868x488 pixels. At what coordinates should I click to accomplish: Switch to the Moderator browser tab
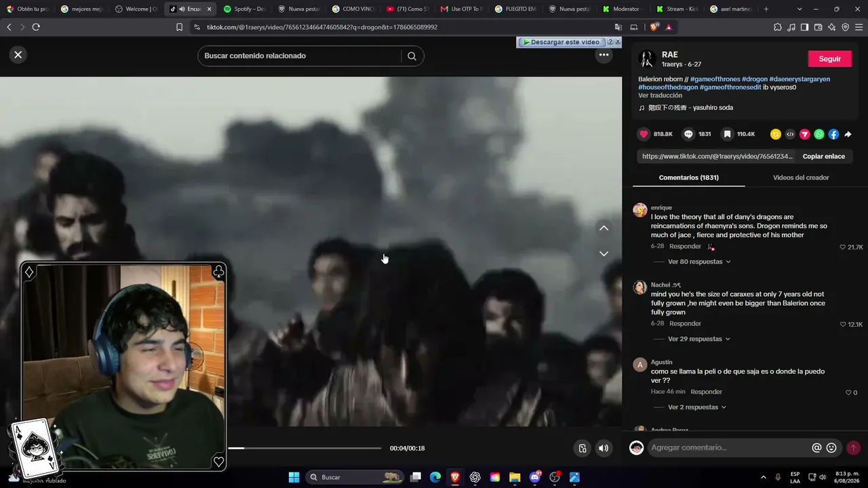tap(624, 9)
